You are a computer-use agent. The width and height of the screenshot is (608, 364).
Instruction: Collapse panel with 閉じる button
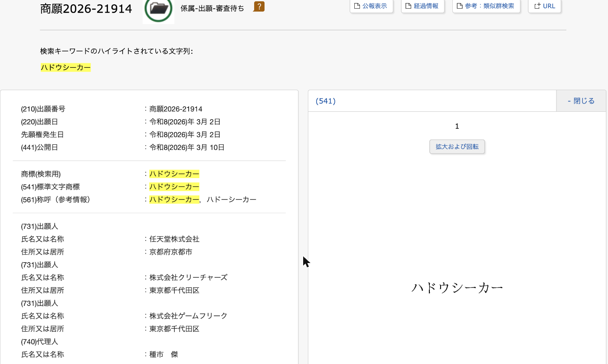581,101
